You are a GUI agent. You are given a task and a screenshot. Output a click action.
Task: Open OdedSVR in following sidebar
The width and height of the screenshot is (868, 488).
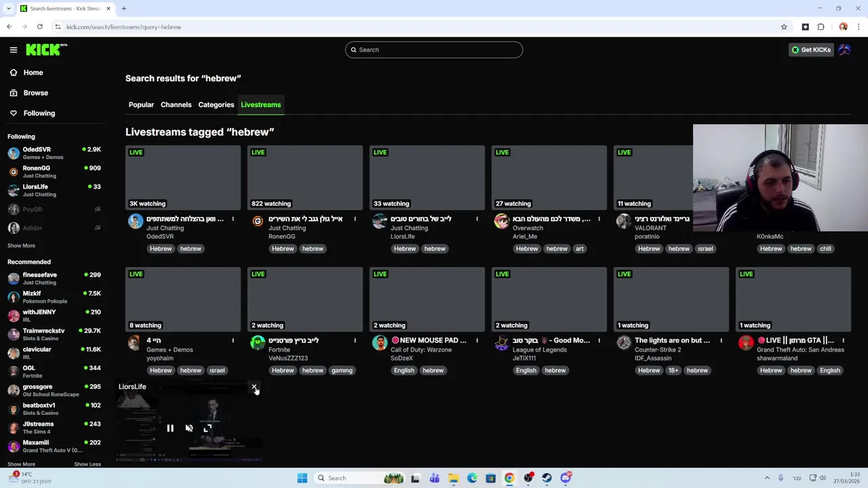(x=54, y=153)
